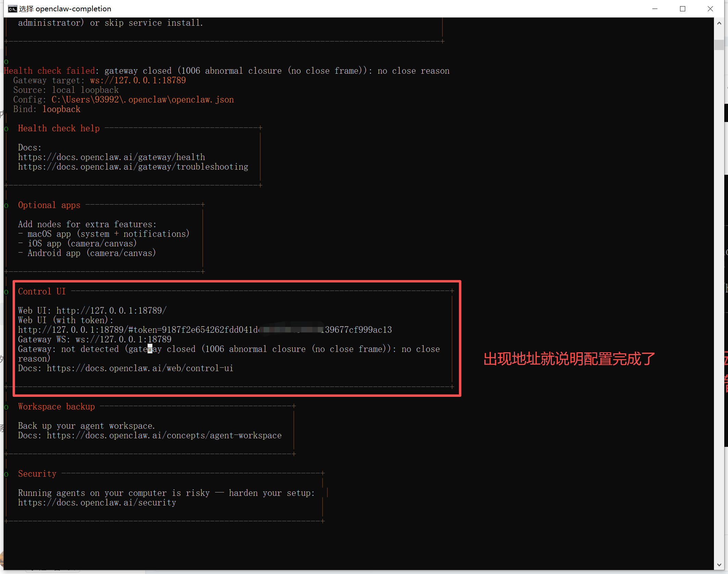Image resolution: width=728 pixels, height=574 pixels.
Task: Click the docs.openclaw.ai/security link
Action: (x=97, y=503)
